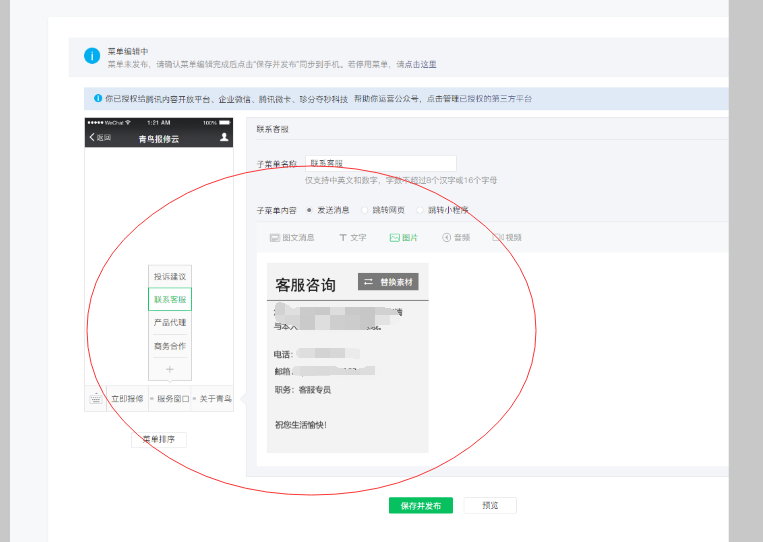Select the 音频 audio message type
The image size is (763, 542).
(x=456, y=237)
